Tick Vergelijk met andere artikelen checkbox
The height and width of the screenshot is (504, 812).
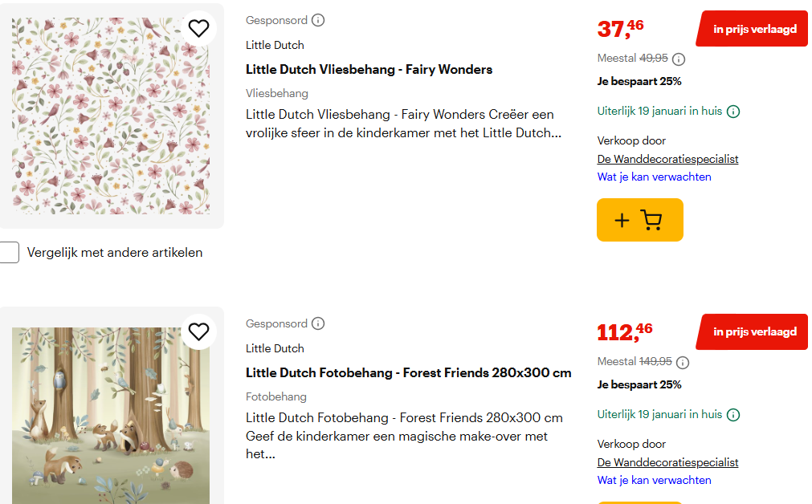9,253
